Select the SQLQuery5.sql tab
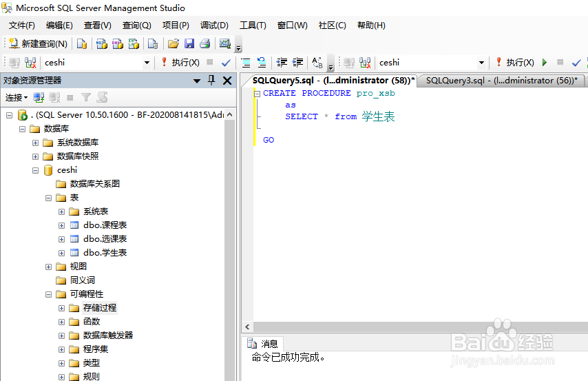This screenshot has height=381, width=588. coord(333,81)
